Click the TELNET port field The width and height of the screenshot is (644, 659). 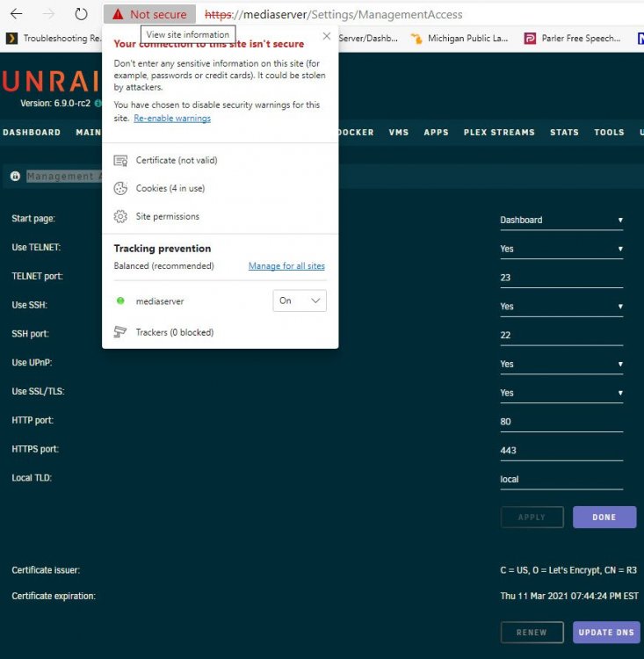coord(561,278)
